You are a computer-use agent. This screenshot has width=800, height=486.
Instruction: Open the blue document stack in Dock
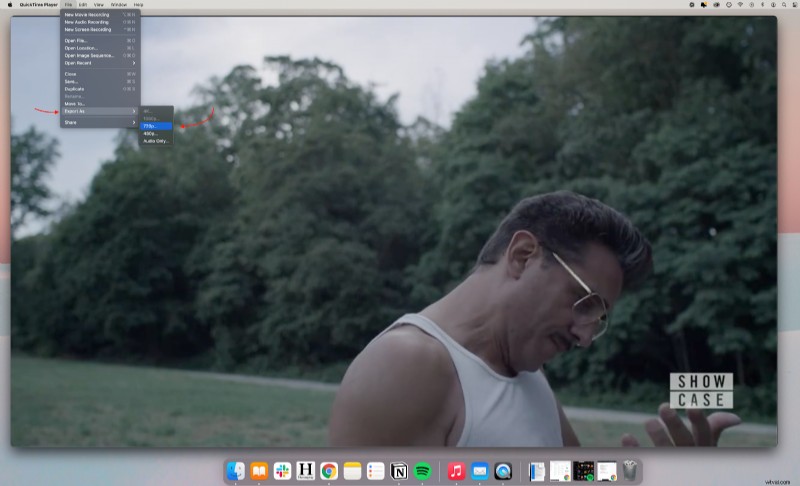point(537,471)
